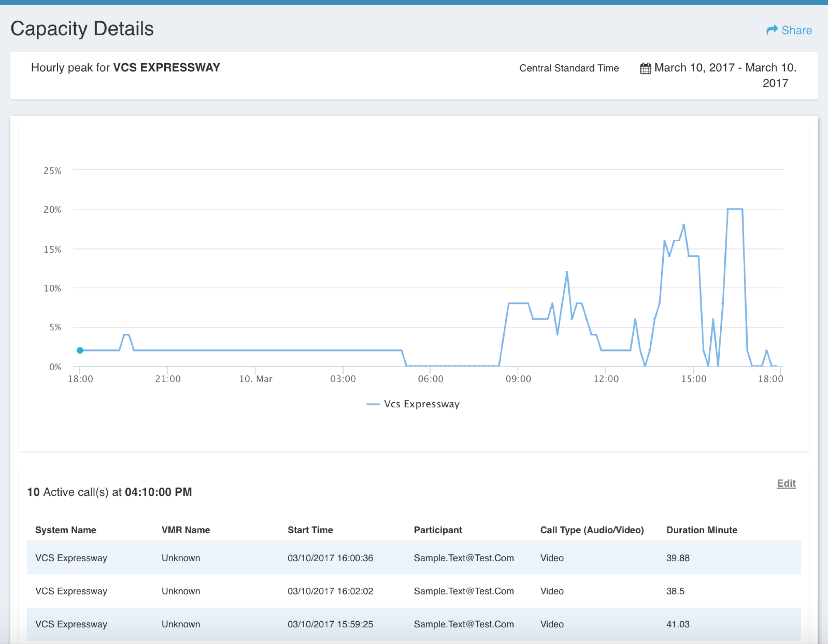This screenshot has width=828, height=644.
Task: Click the calendar icon beside date range
Action: [645, 68]
